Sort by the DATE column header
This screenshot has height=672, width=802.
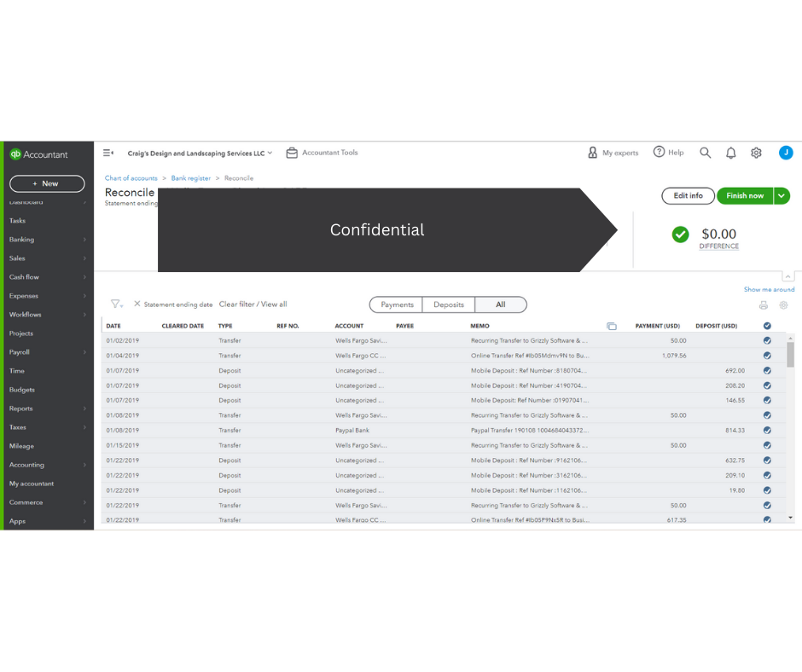[113, 327]
